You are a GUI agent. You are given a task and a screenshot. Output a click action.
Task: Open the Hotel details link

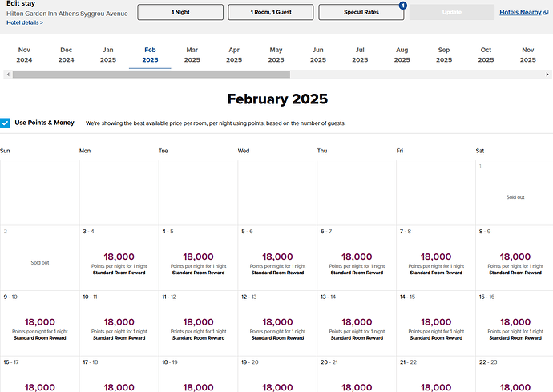coord(24,22)
